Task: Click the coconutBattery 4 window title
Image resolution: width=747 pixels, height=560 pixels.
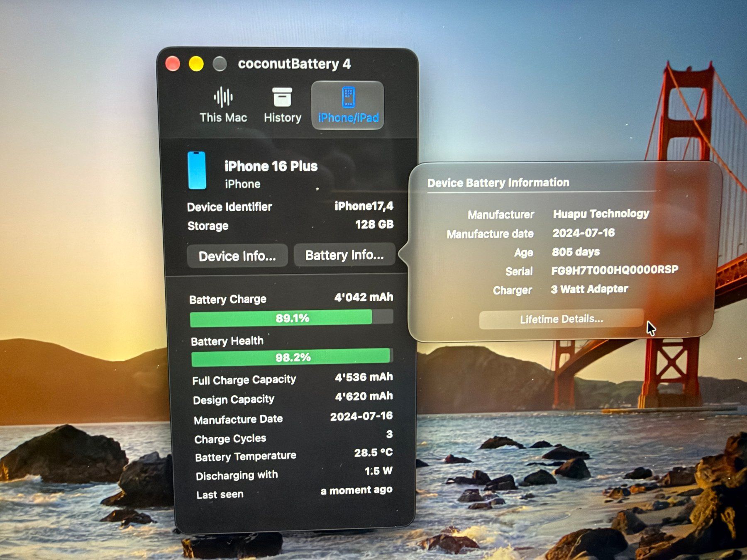Action: point(294,63)
